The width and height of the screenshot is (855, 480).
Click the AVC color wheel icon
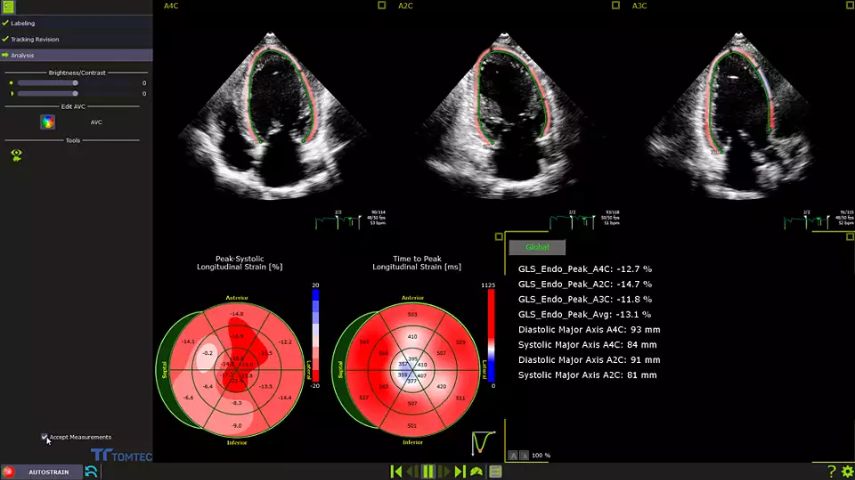(47, 122)
